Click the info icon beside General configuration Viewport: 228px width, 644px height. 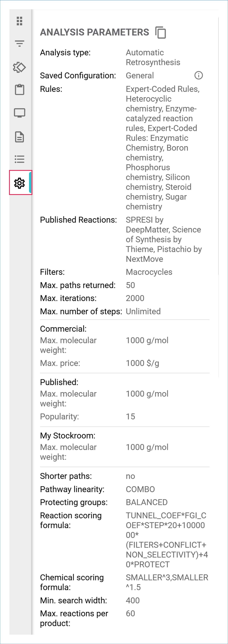tap(198, 75)
